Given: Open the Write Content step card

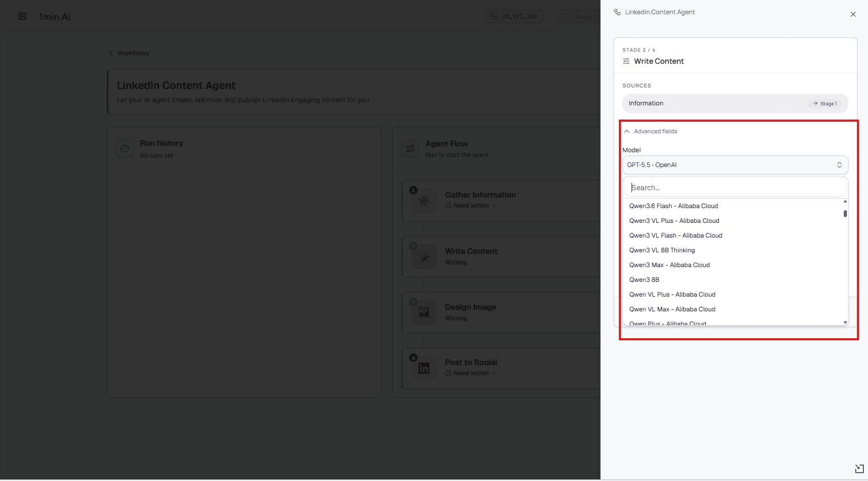Looking at the screenshot, I should 501,257.
